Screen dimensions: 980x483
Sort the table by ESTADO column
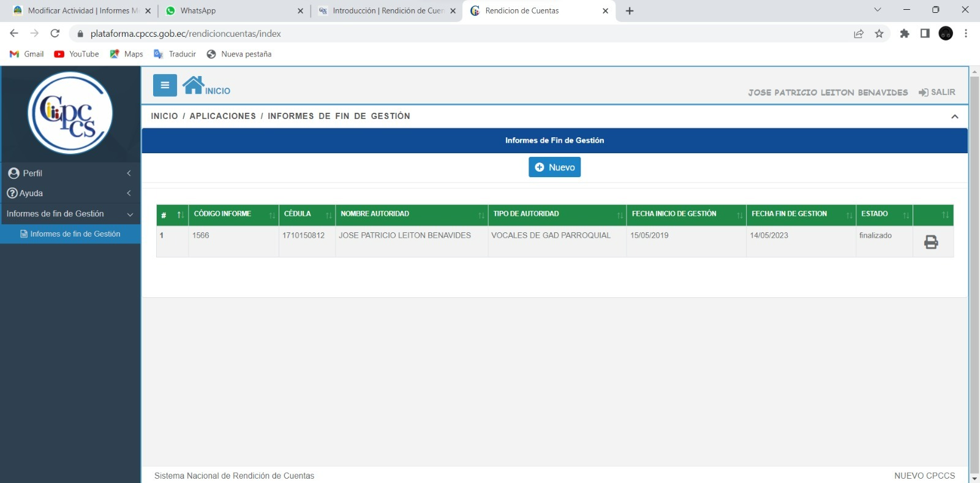(x=884, y=215)
